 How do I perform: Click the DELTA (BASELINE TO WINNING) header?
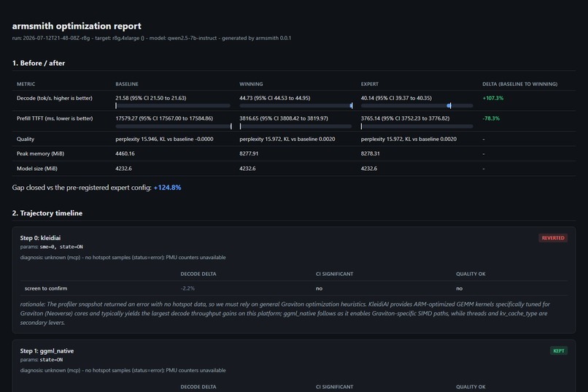tap(519, 84)
